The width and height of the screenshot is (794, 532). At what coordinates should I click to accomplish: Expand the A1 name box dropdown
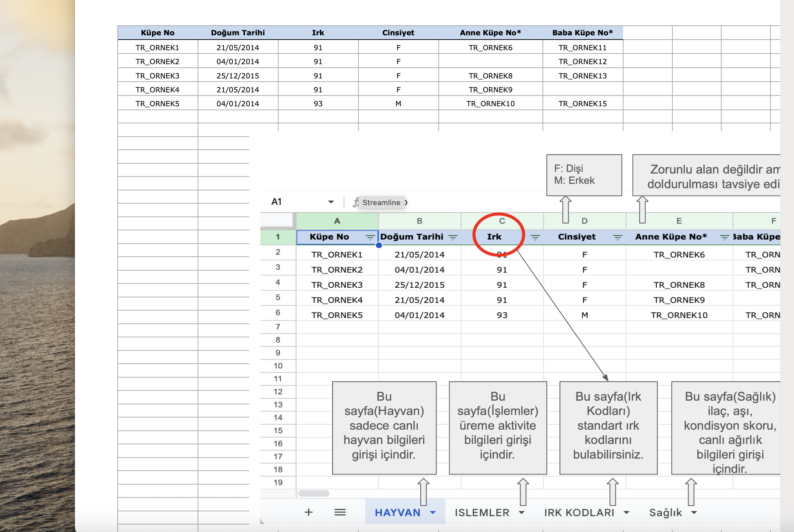coord(331,202)
